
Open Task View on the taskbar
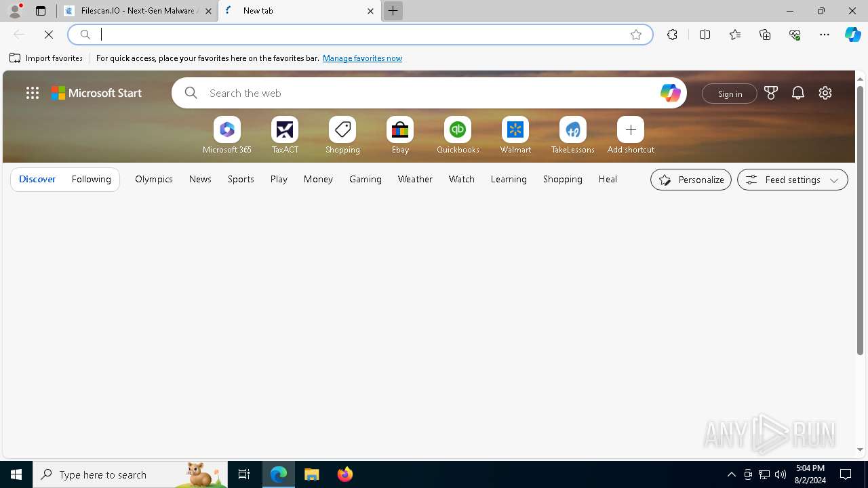[x=244, y=474]
